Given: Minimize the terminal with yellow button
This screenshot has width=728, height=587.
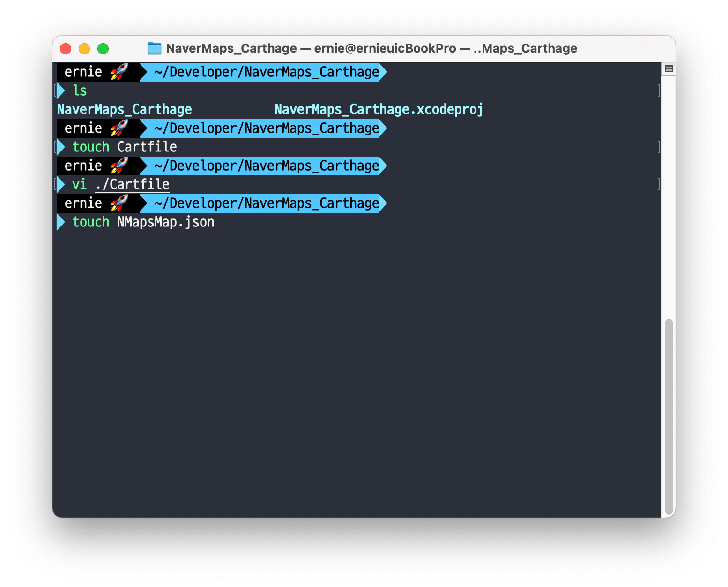Looking at the screenshot, I should click(84, 49).
